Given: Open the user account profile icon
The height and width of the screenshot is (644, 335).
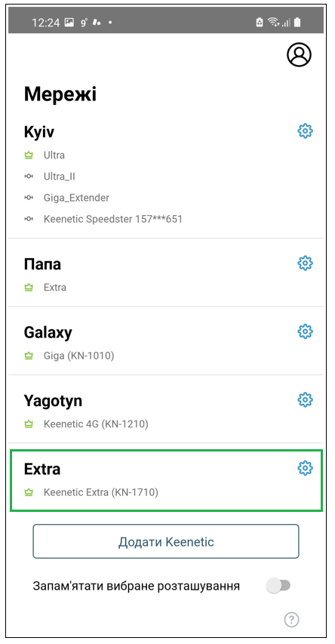Looking at the screenshot, I should coord(299,54).
